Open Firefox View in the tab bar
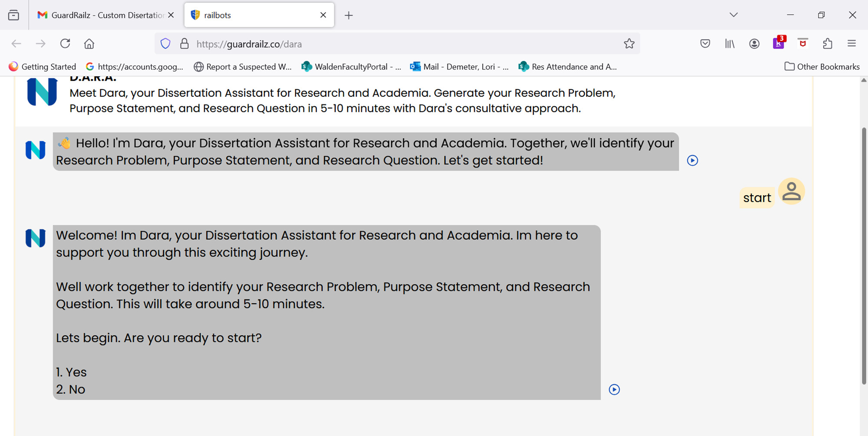The height and width of the screenshot is (436, 868). [14, 14]
